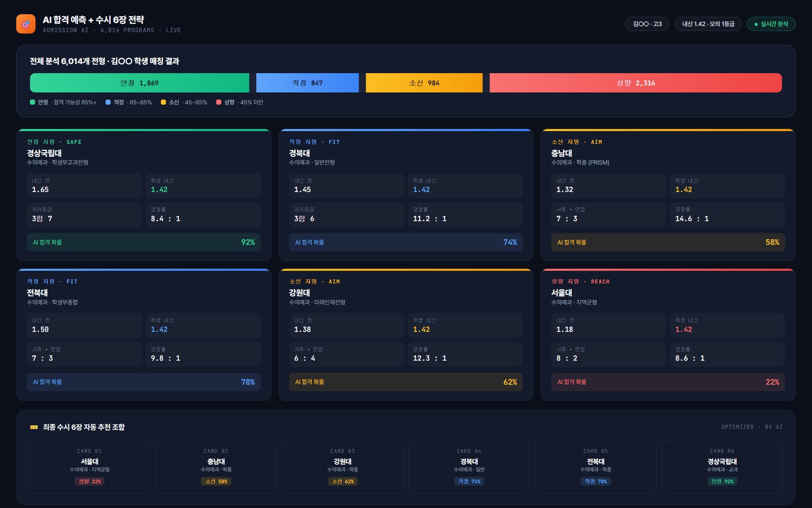Click the 수의예과 · 학종 (PRISM) subtitle
Viewport: 812px width, 508px height.
pos(580,163)
